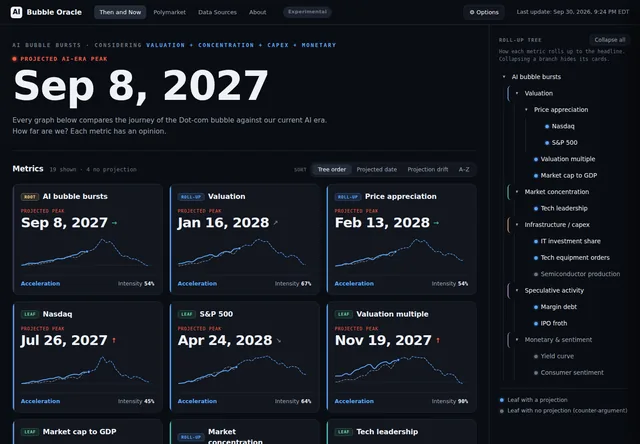Click the ROOT badge on AI bubble bursts card
The image size is (640, 444).
tap(30, 197)
